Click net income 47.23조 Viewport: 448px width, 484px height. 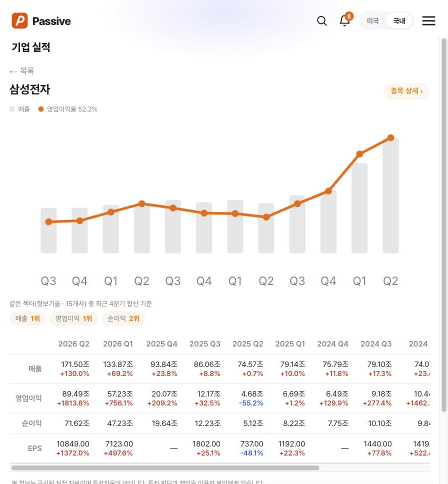tap(120, 423)
